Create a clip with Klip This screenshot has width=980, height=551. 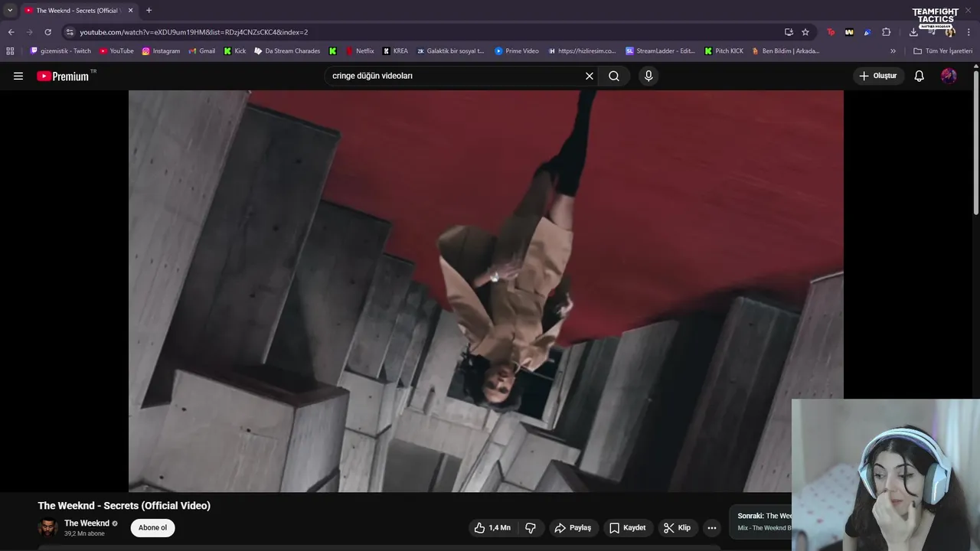tap(678, 528)
